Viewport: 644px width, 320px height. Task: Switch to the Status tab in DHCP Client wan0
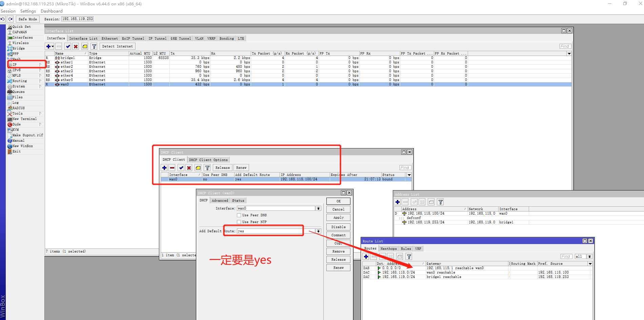[x=238, y=201]
